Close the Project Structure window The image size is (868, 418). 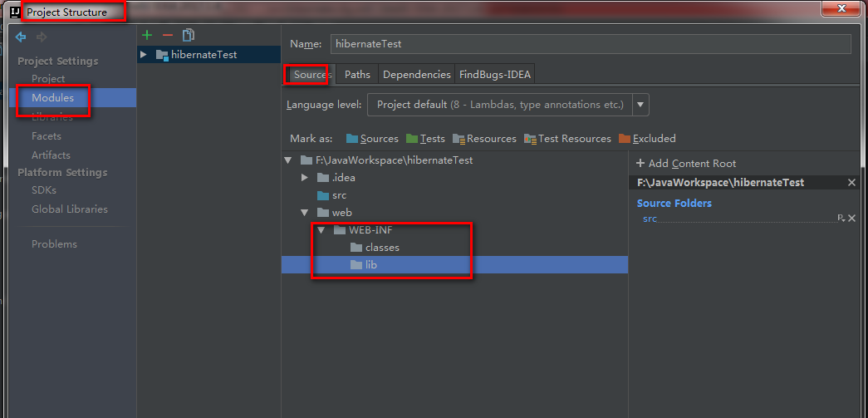point(841,7)
